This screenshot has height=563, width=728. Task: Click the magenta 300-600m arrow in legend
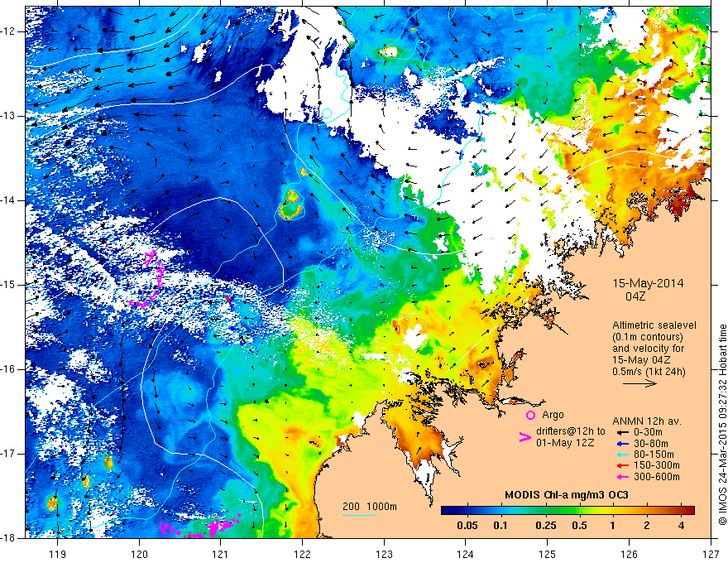point(623,477)
